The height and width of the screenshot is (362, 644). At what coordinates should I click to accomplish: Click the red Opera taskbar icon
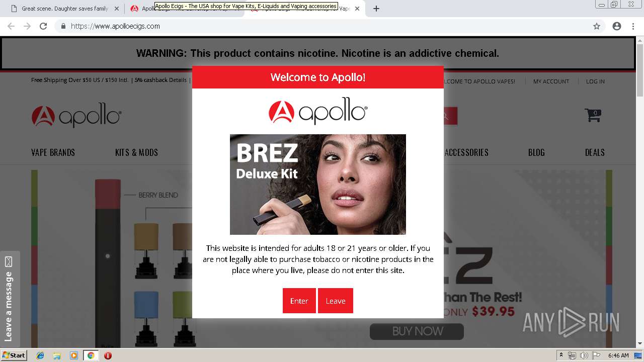coord(108,355)
